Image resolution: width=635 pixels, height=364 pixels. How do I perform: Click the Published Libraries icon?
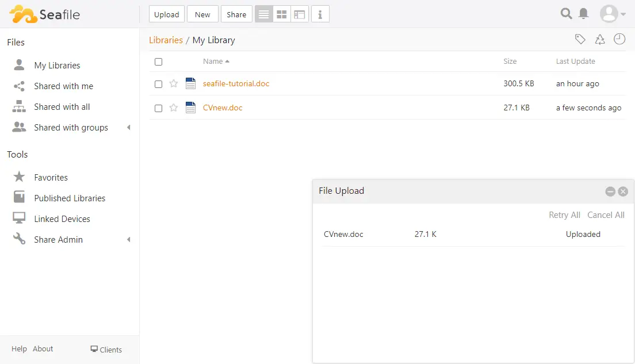(x=19, y=197)
